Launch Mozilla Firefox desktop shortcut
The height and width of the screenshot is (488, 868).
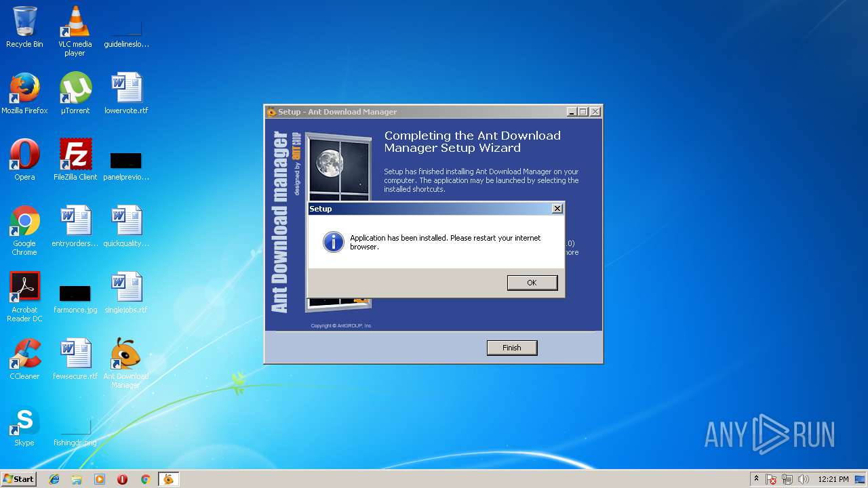coord(24,94)
